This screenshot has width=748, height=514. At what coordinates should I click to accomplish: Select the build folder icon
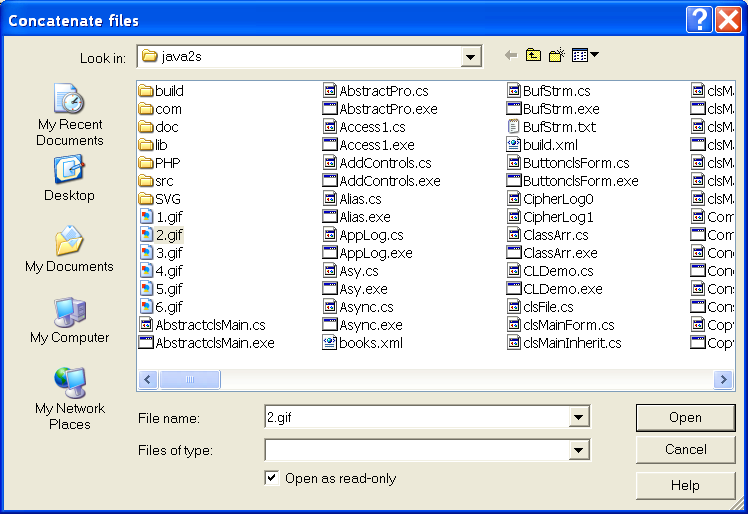[x=146, y=91]
